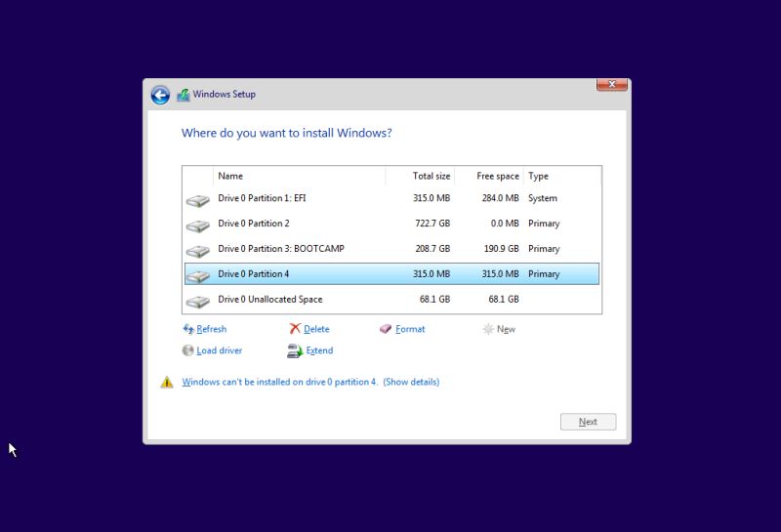Click the Extend link

point(319,350)
